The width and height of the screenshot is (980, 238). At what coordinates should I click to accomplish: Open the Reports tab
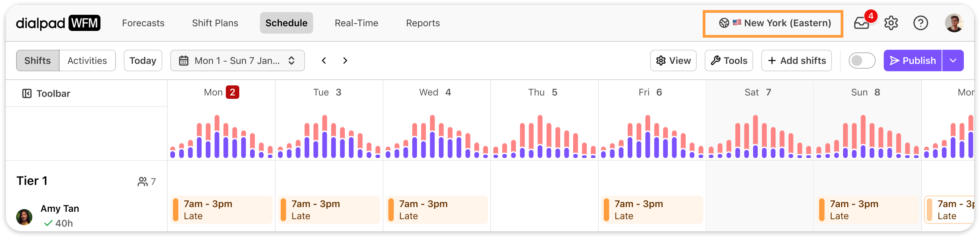coord(423,23)
